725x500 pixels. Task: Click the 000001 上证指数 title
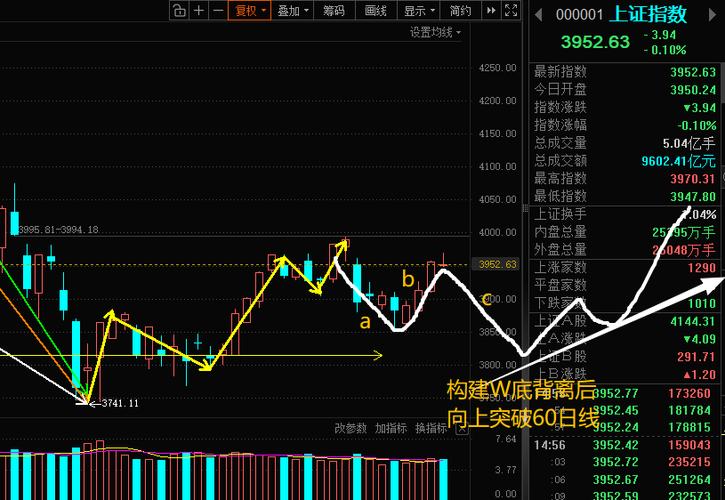click(x=621, y=14)
